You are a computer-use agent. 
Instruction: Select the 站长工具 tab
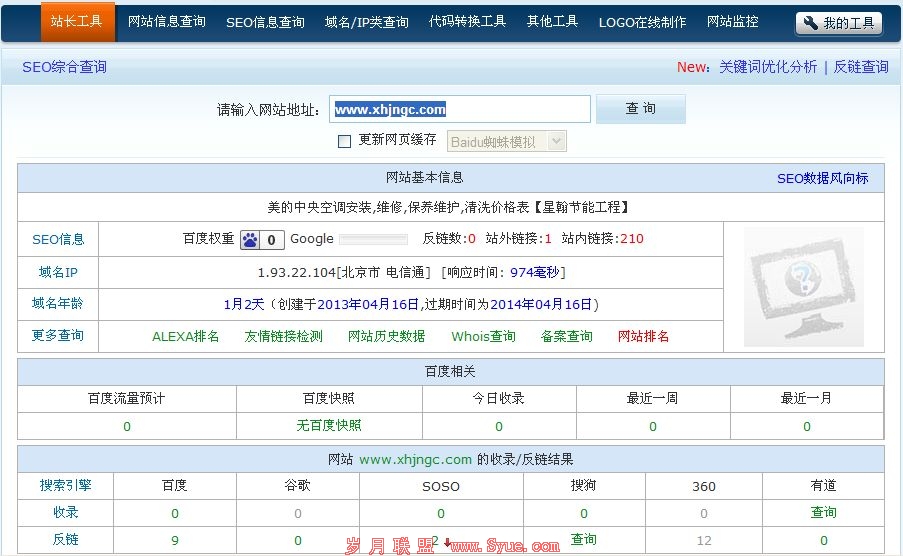[77, 22]
